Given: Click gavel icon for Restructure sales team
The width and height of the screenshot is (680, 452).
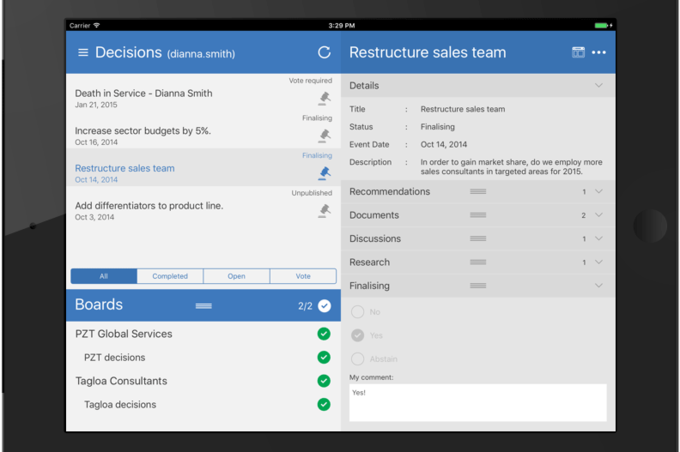Looking at the screenshot, I should (324, 174).
